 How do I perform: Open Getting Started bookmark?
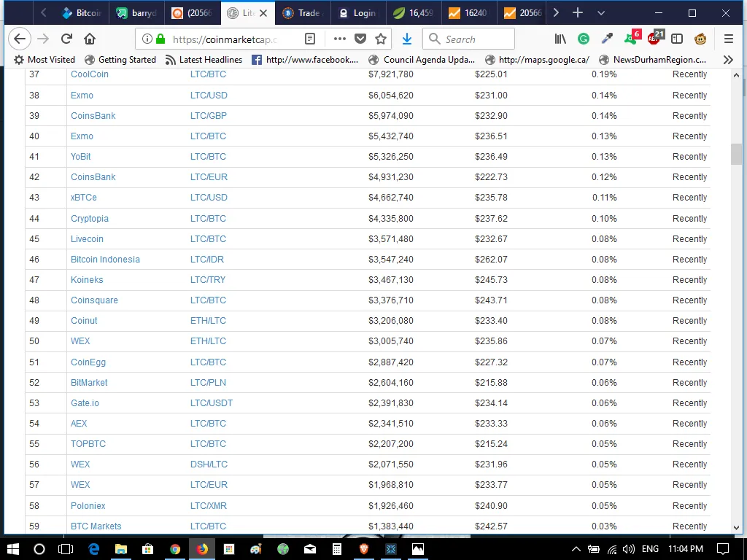[120, 60]
